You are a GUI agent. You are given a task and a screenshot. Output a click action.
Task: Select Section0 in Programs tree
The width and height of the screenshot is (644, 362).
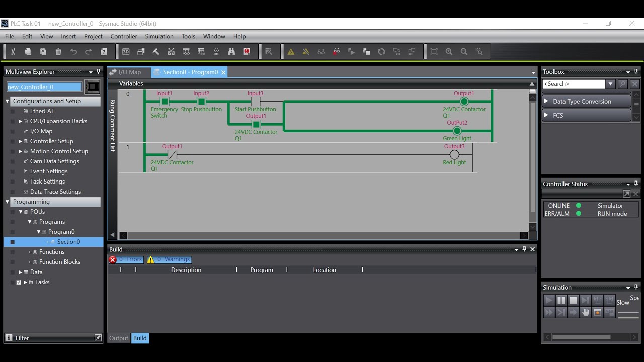coord(68,242)
